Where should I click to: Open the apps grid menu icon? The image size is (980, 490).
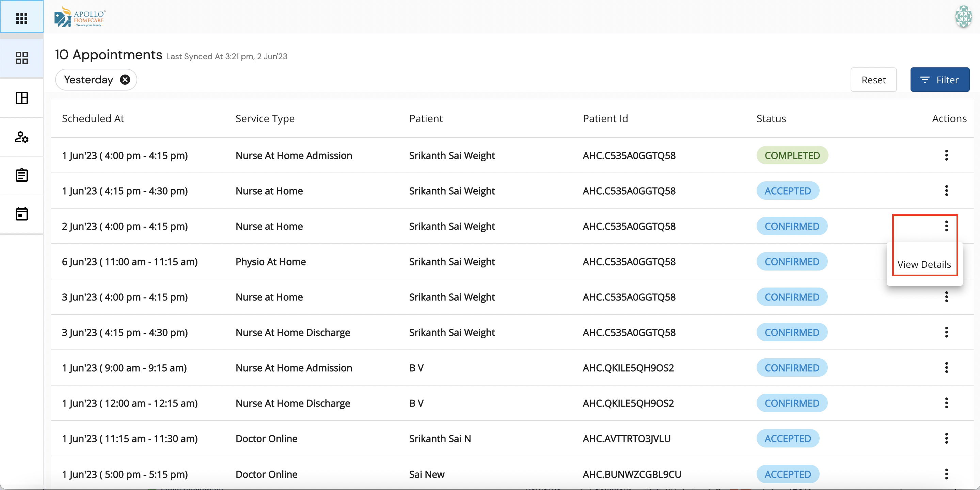22,18
